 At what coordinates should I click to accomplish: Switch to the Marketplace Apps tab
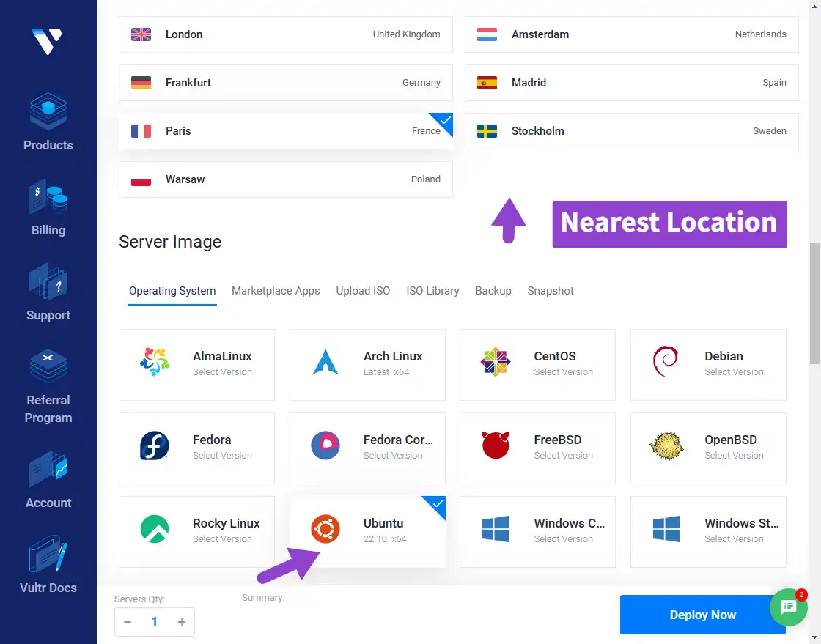pos(276,291)
